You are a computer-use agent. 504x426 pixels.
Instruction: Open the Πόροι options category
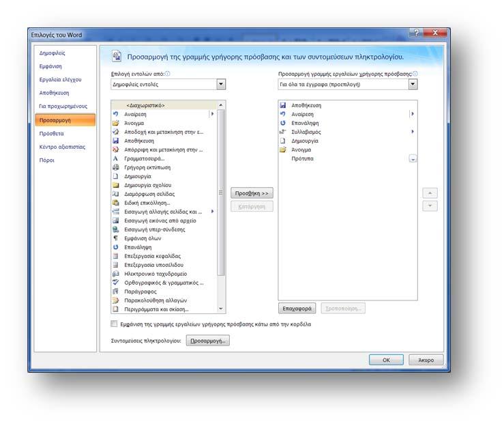(x=46, y=160)
